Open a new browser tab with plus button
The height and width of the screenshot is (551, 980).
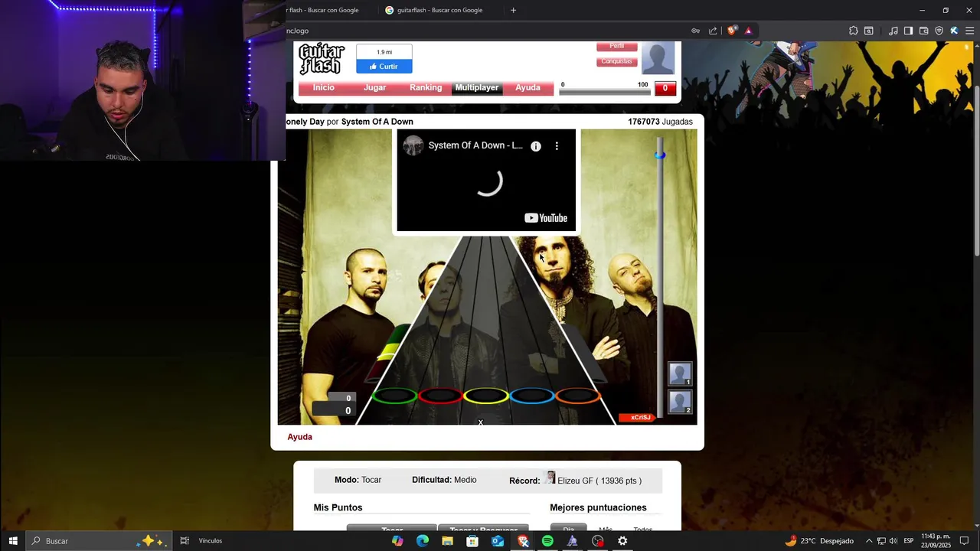pyautogui.click(x=513, y=10)
